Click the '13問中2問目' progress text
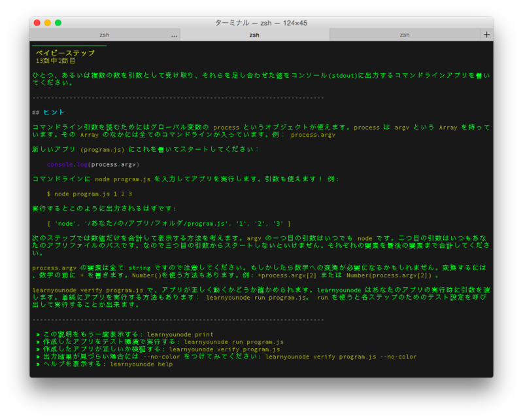 56,60
